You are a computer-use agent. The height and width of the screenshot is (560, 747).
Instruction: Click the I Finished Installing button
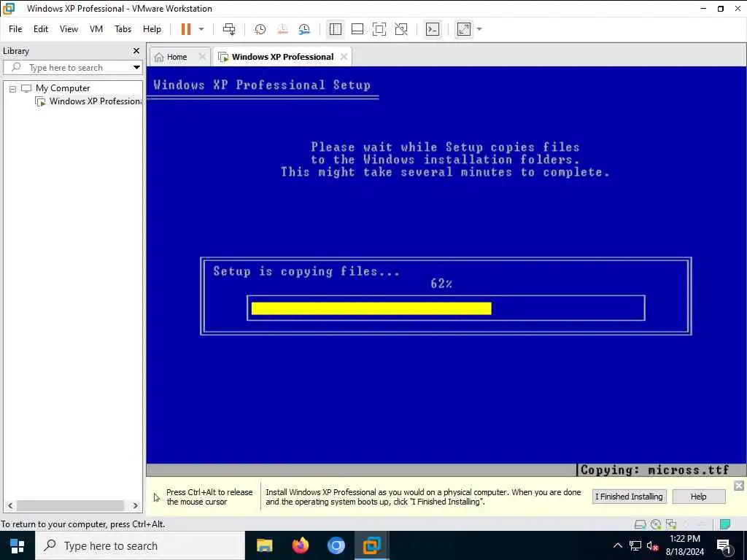[x=629, y=497]
